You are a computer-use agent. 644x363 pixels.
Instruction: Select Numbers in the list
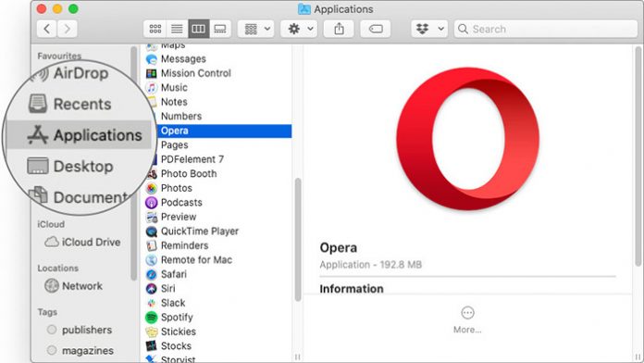[x=181, y=117]
